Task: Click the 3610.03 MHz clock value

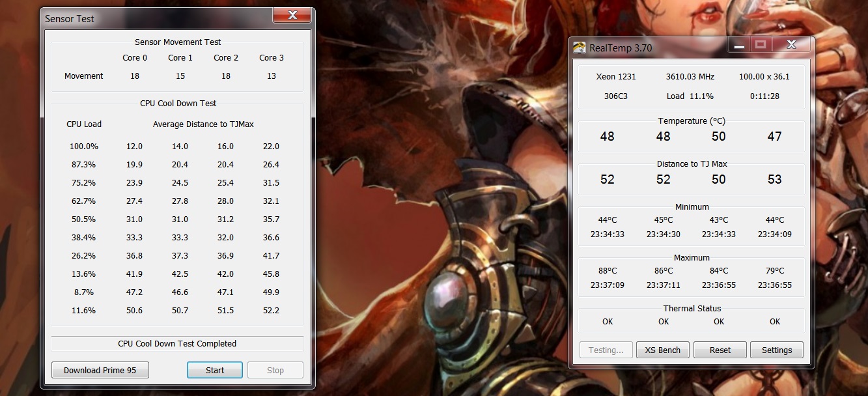Action: pos(690,76)
